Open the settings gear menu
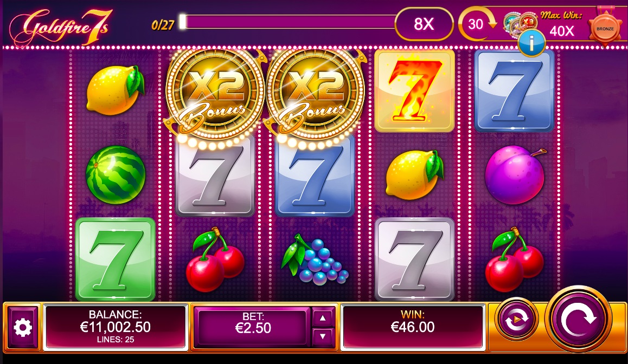The height and width of the screenshot is (364, 628). click(22, 328)
